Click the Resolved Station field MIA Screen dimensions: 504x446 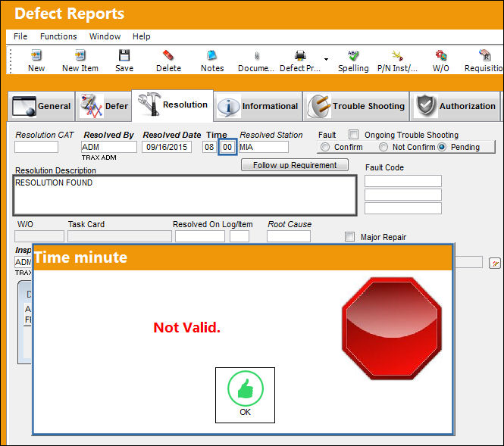click(264, 147)
